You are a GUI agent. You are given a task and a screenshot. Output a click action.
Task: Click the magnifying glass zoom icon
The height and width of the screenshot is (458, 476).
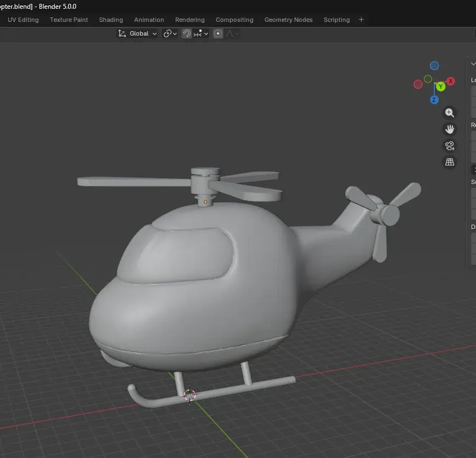(449, 112)
